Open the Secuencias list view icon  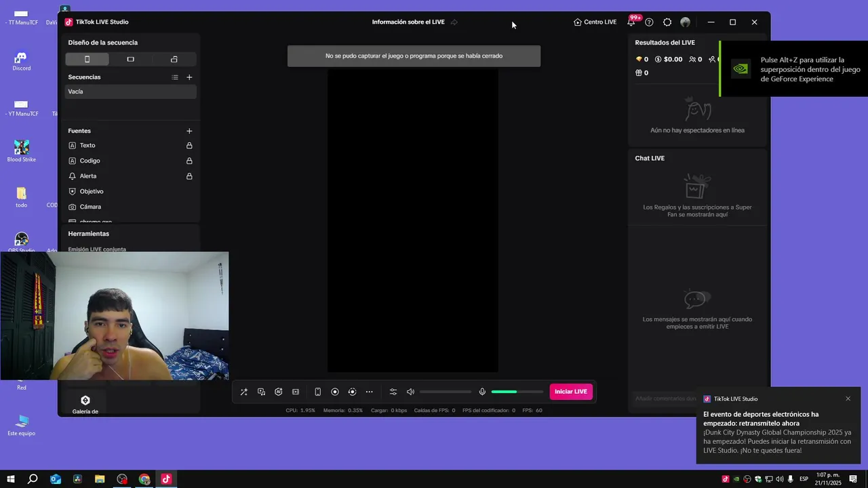[x=175, y=77]
